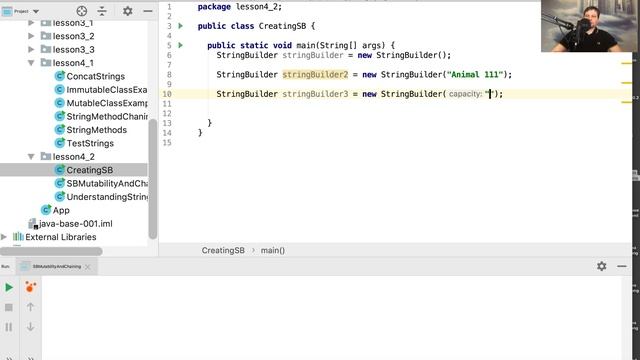Screen dimensions: 640x360
Task: Select the SBMutabilityAndChaining run tab
Action: [x=56, y=267]
